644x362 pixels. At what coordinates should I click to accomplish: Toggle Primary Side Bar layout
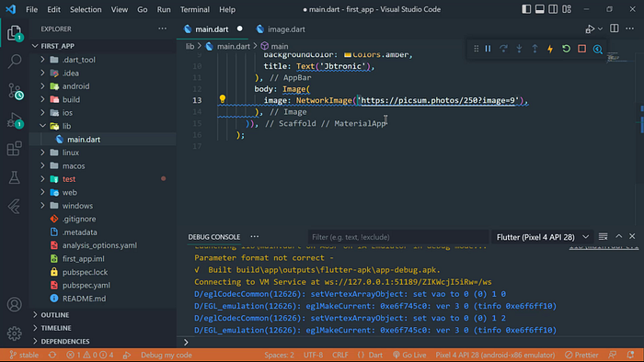(526, 9)
